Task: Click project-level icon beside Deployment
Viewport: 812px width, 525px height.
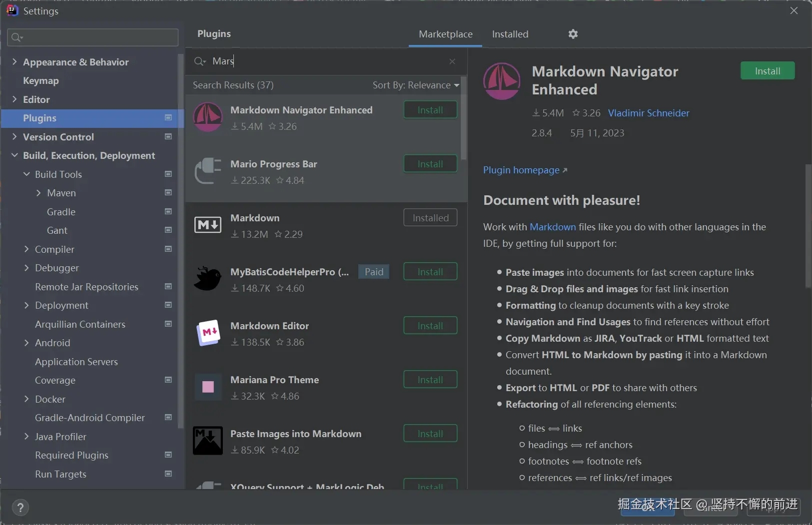Action: coord(168,305)
